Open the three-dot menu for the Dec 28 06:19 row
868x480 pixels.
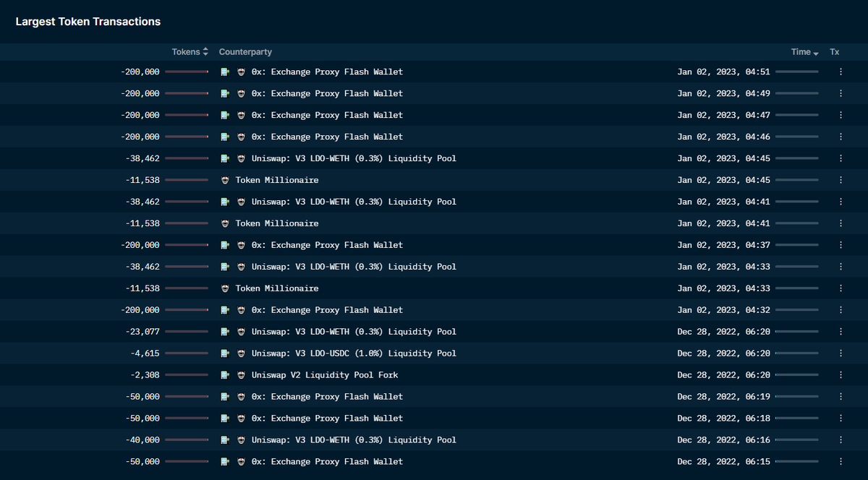tap(841, 397)
